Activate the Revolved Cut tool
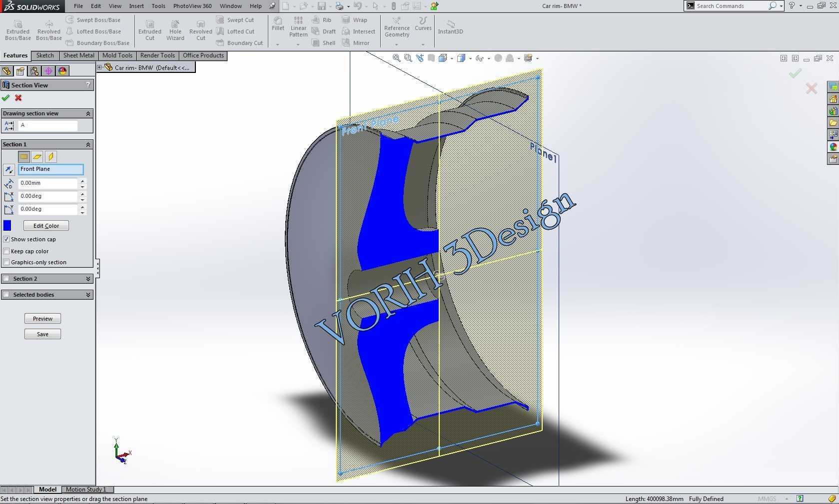839x504 pixels. [201, 30]
